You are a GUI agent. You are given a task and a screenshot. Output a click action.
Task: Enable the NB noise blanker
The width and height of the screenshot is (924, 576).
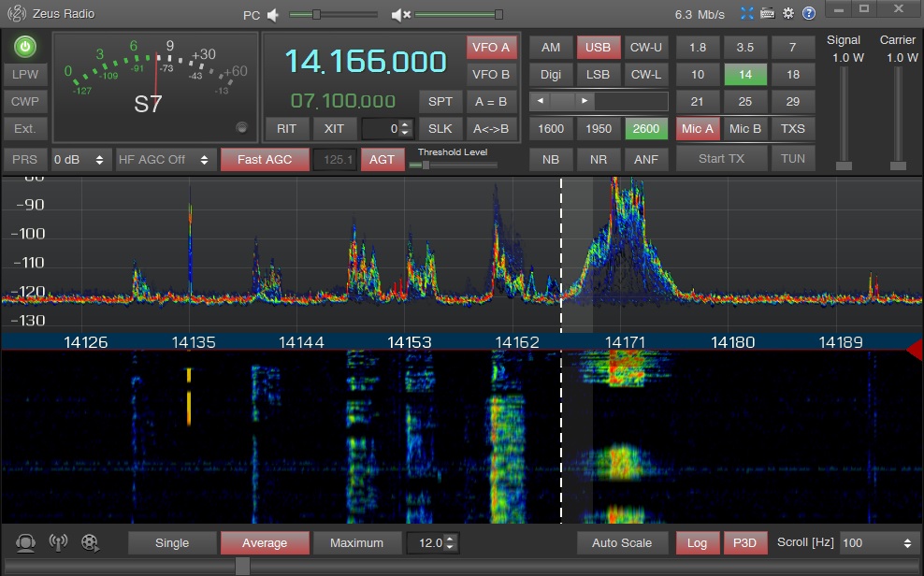[551, 159]
